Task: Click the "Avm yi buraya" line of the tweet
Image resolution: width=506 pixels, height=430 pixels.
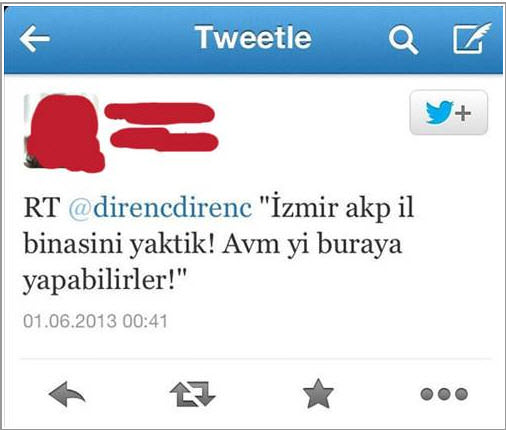Action: point(312,246)
